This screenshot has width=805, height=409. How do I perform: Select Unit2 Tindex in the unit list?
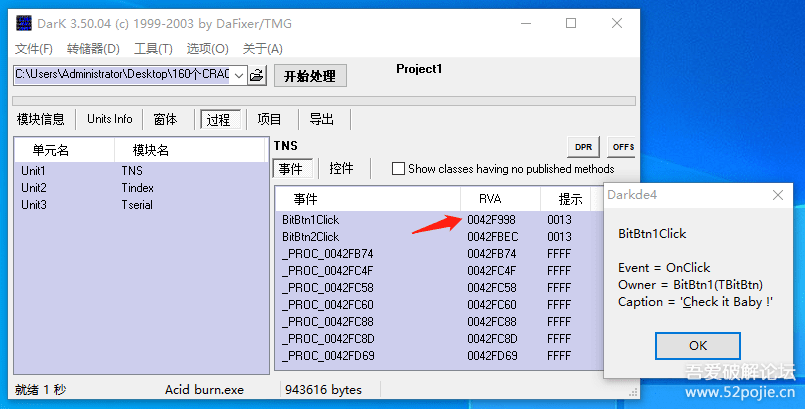click(x=80, y=188)
